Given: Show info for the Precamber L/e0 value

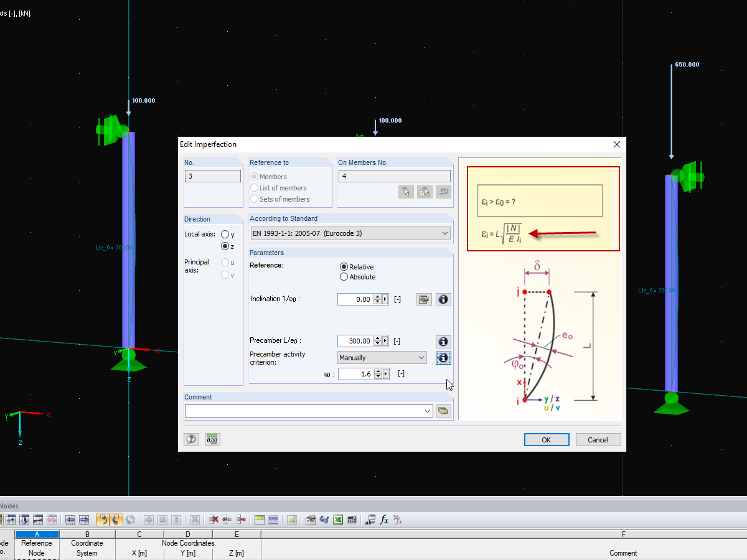Looking at the screenshot, I should pos(443,341).
